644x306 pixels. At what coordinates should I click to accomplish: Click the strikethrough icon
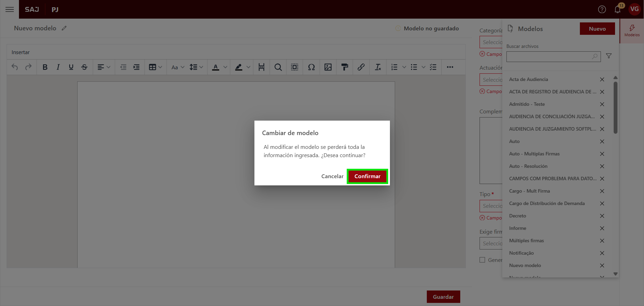tap(84, 67)
